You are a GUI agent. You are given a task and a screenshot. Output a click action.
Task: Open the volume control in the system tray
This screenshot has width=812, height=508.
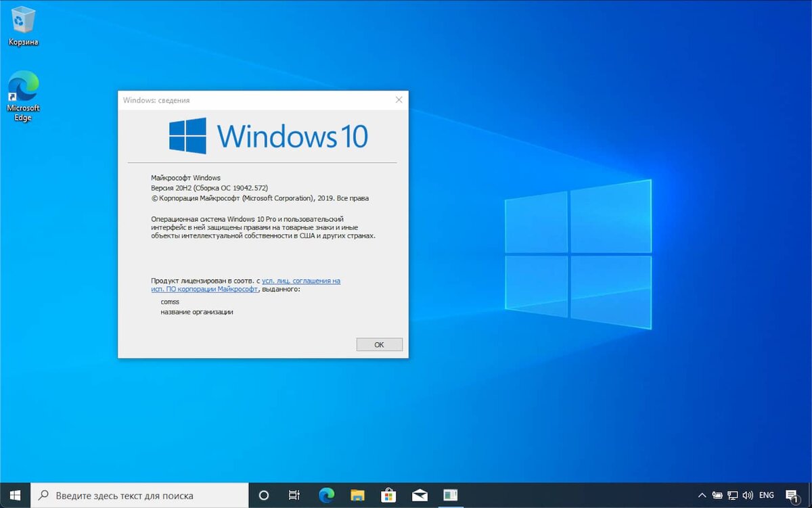tap(748, 494)
